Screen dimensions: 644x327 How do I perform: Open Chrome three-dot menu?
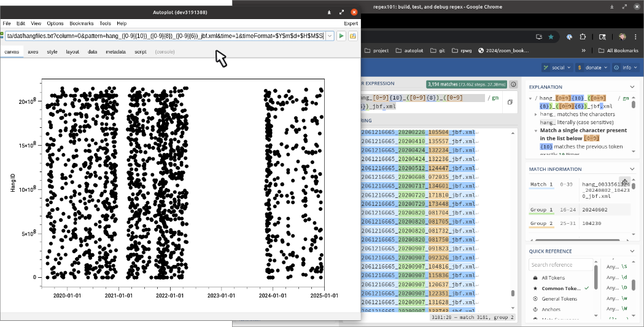click(x=637, y=36)
